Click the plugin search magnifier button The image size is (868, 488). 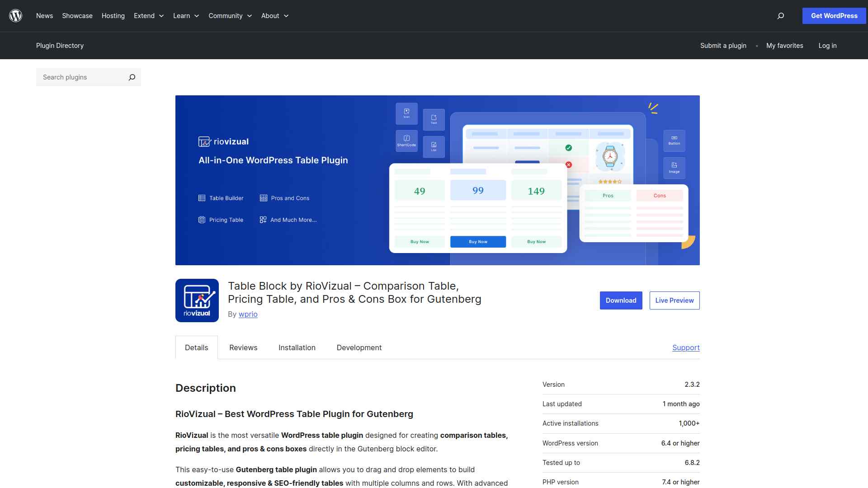(x=132, y=77)
